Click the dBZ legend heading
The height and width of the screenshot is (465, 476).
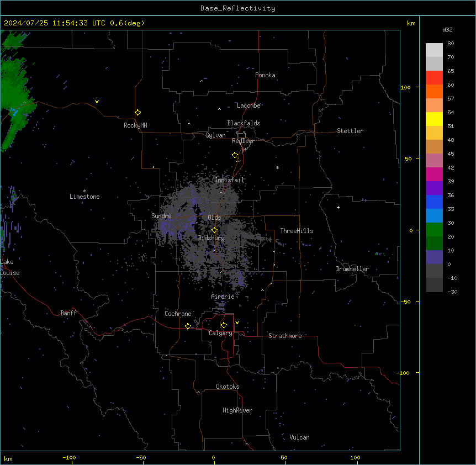447,29
